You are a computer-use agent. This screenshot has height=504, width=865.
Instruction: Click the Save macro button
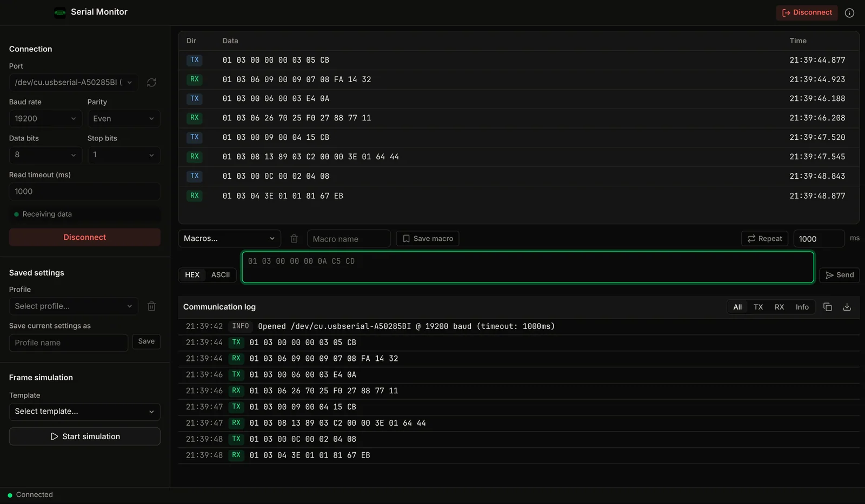pos(428,239)
